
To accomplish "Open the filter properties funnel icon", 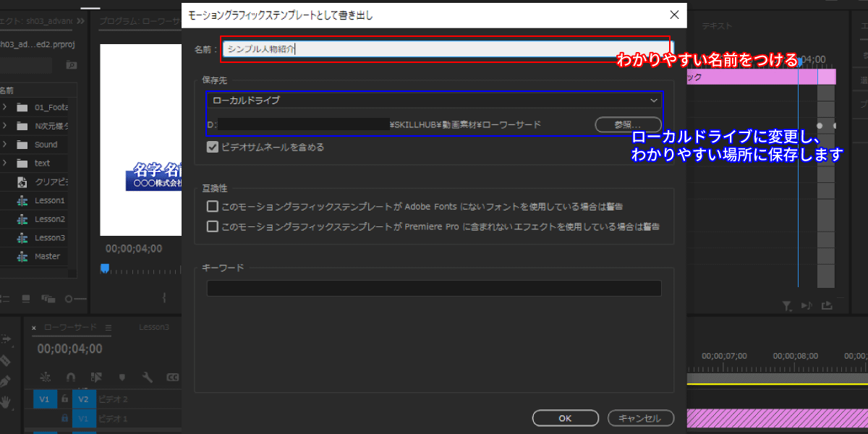I will coord(788,307).
